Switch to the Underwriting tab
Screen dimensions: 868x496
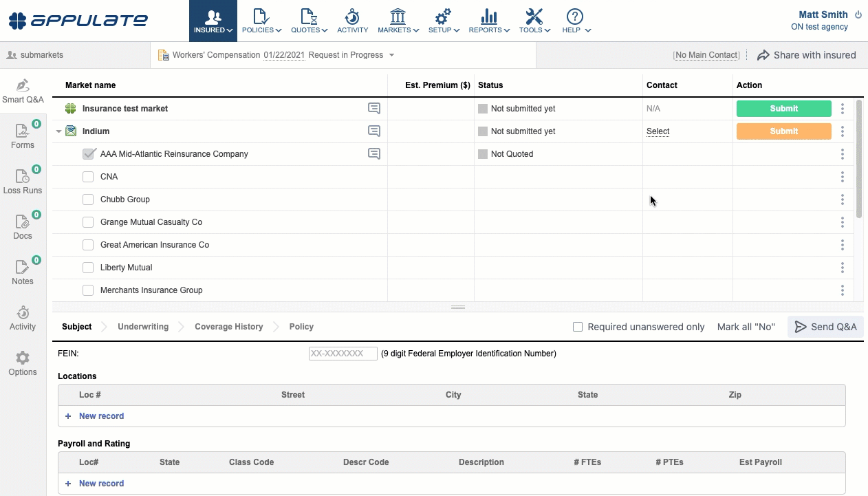pos(143,327)
